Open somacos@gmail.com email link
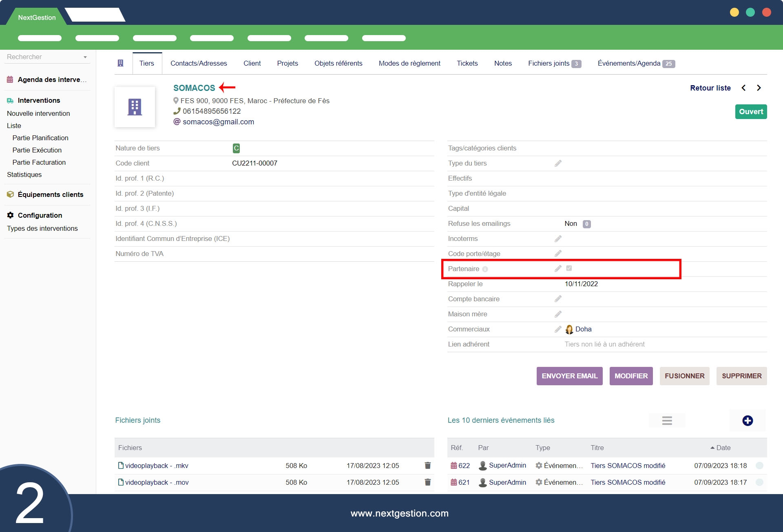 click(x=218, y=122)
